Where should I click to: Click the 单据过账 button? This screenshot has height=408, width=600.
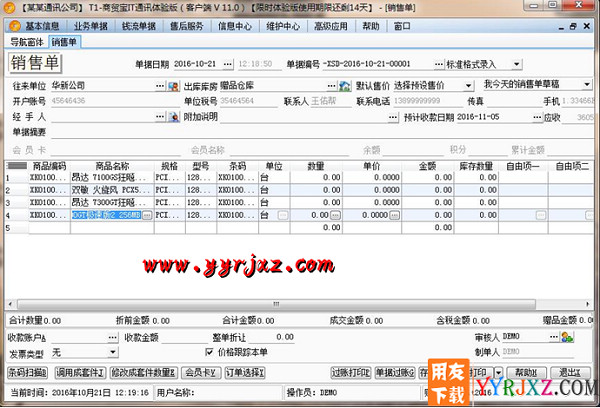(395, 372)
